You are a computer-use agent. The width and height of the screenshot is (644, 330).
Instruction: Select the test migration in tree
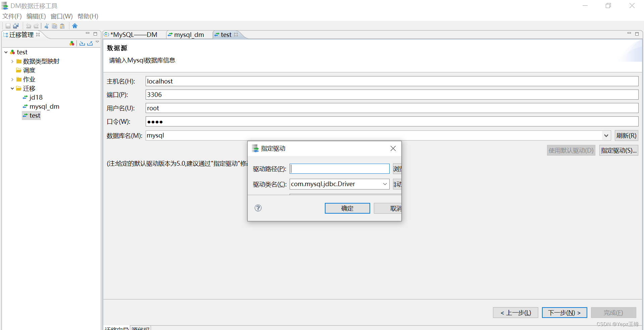32,115
